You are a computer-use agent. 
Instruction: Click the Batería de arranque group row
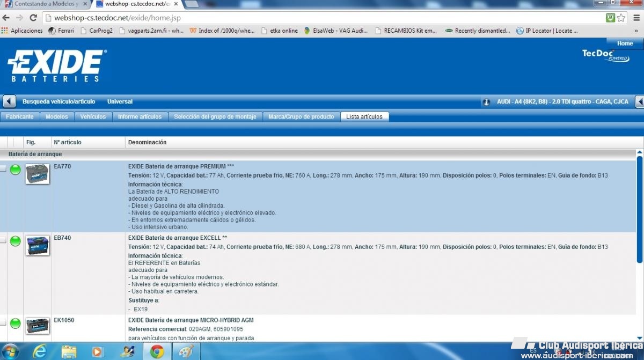[318, 154]
